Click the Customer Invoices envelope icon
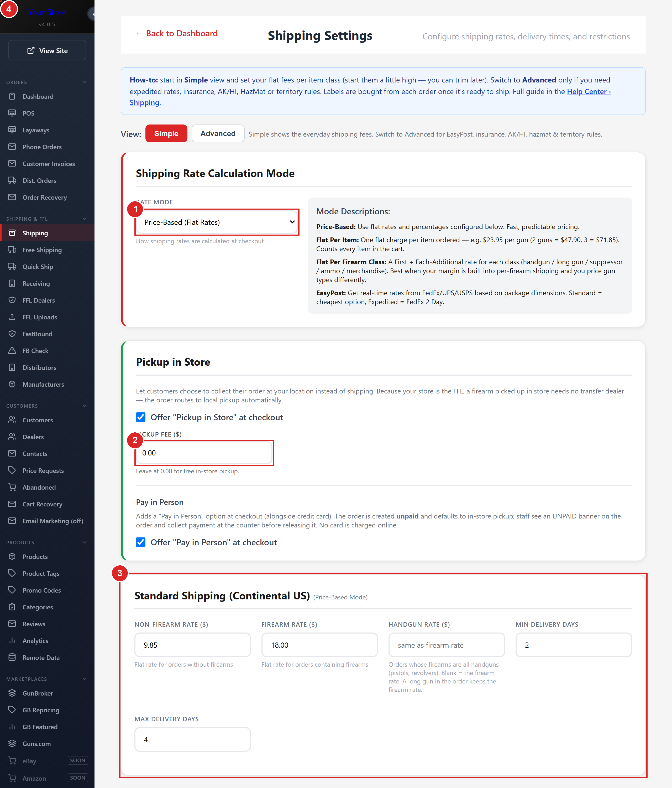672x788 pixels. [12, 164]
